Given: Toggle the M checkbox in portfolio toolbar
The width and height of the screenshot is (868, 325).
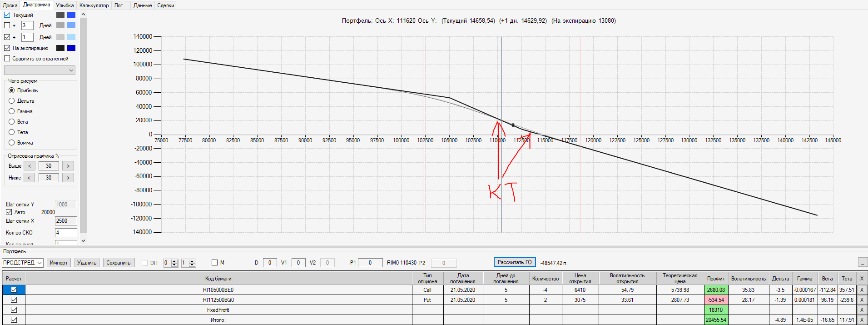Looking at the screenshot, I should point(215,263).
